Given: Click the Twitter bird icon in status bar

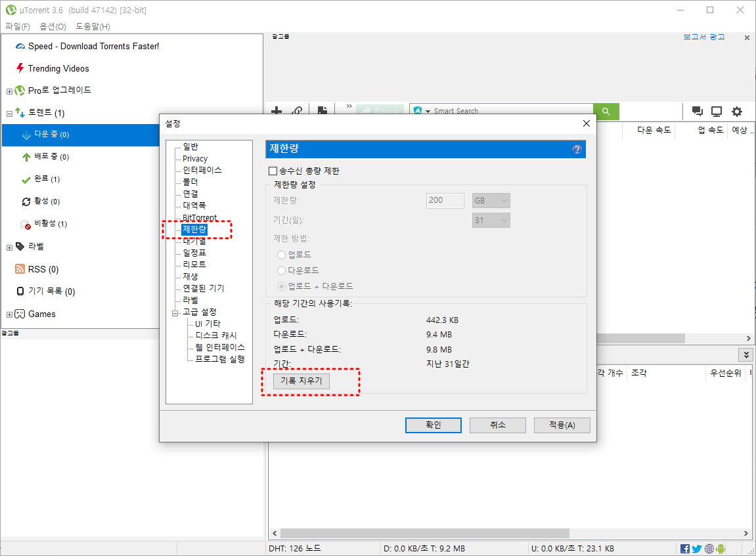Looking at the screenshot, I should 697,549.
